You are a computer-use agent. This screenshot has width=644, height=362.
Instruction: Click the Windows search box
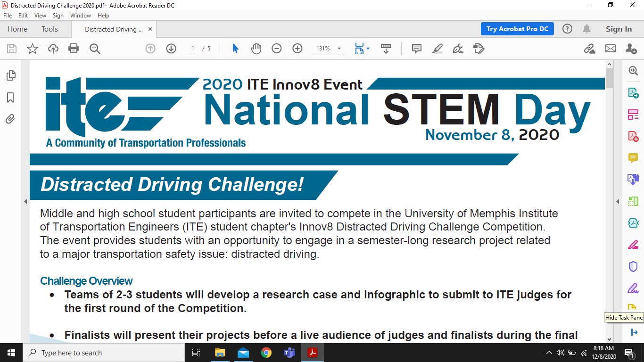[103, 353]
